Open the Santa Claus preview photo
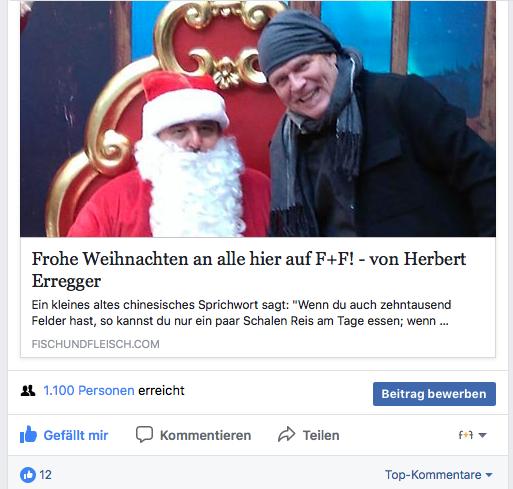The height and width of the screenshot is (489, 513). [x=258, y=119]
